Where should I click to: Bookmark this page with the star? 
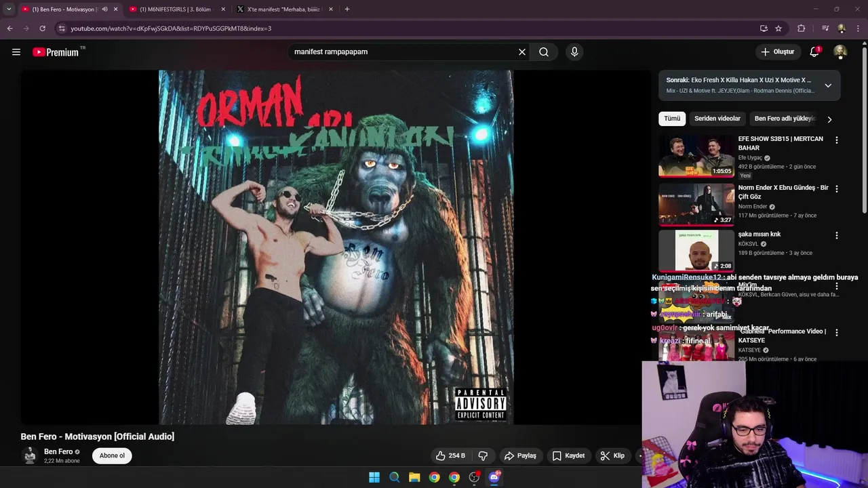tap(778, 28)
